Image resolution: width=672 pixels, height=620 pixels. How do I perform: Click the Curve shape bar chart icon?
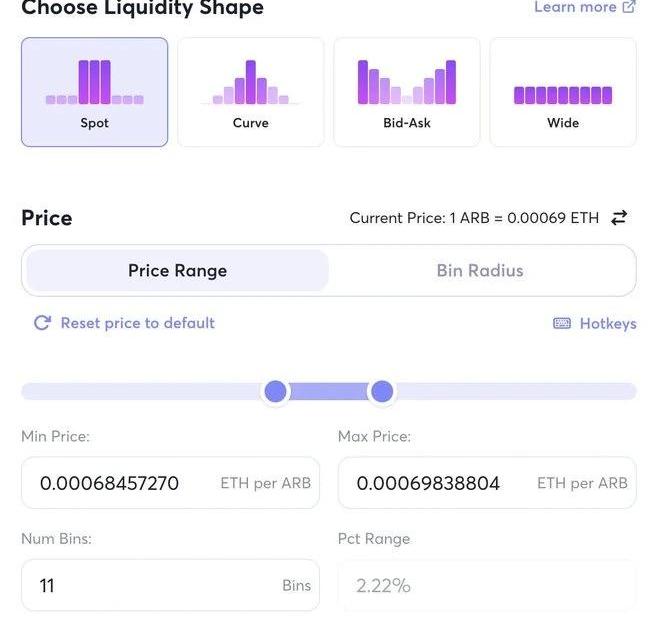(250, 83)
